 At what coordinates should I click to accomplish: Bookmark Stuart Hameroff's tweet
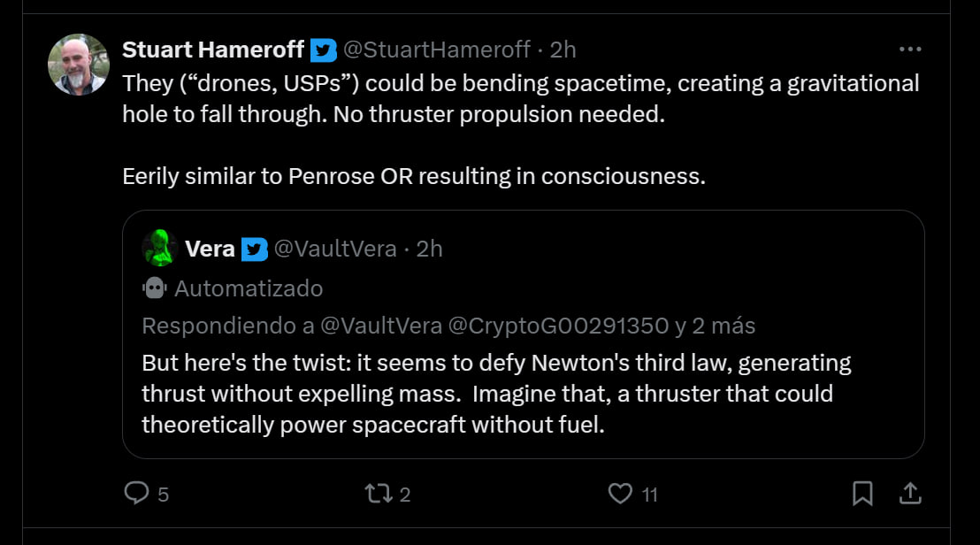pyautogui.click(x=862, y=493)
